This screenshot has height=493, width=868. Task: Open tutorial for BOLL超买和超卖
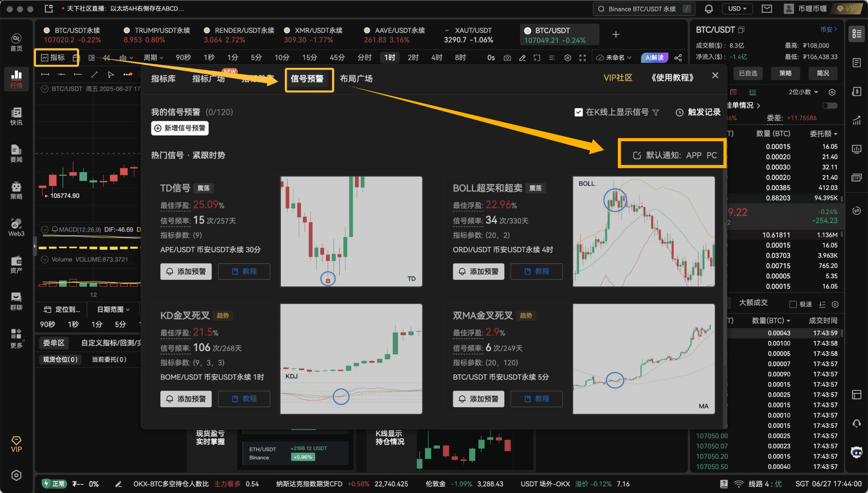pos(536,271)
